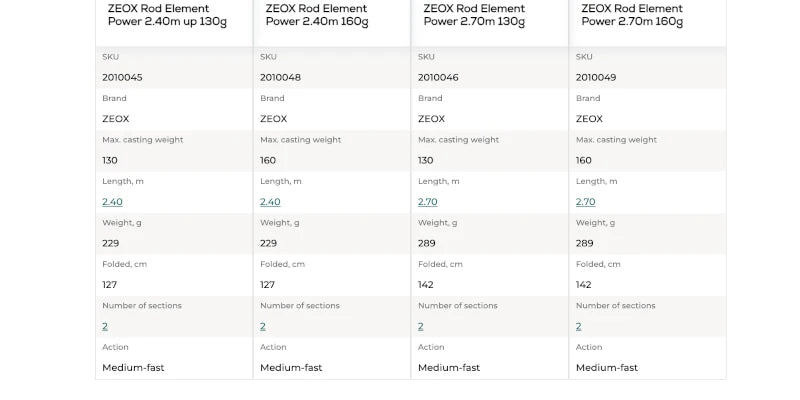Click the 2.70 length link under SKU 2010046
The height and width of the screenshot is (400, 800).
[428, 202]
